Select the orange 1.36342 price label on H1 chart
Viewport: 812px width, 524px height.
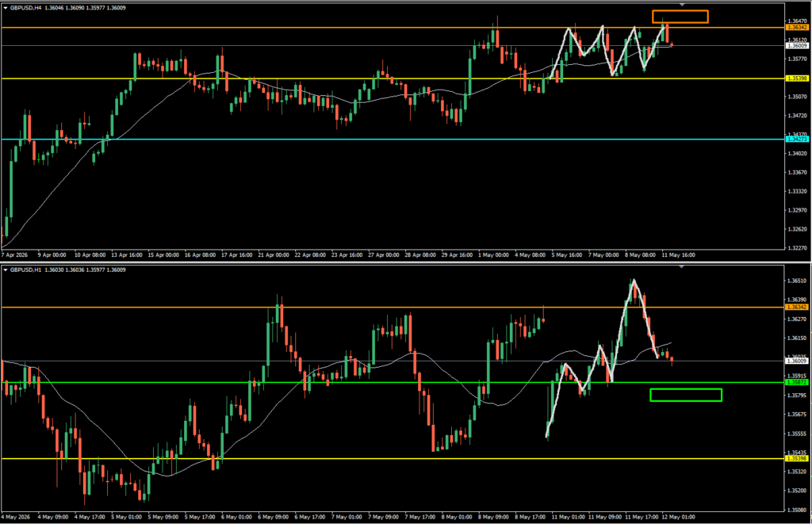797,308
